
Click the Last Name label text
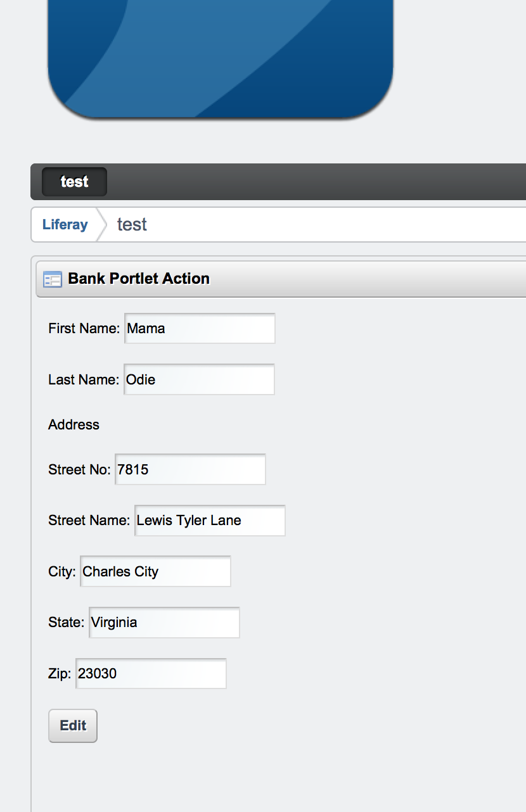click(x=83, y=379)
